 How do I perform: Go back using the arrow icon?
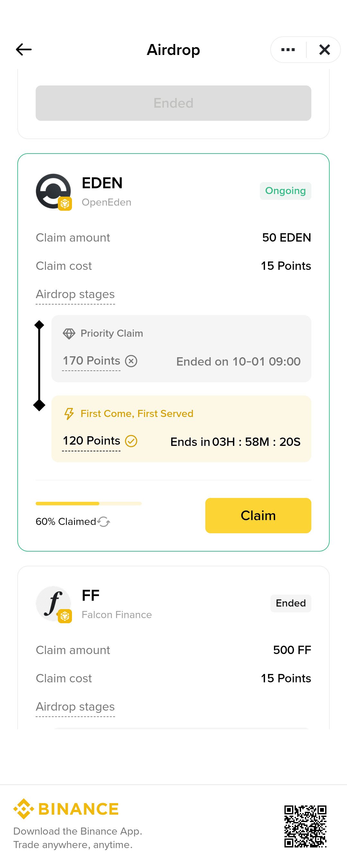(23, 49)
